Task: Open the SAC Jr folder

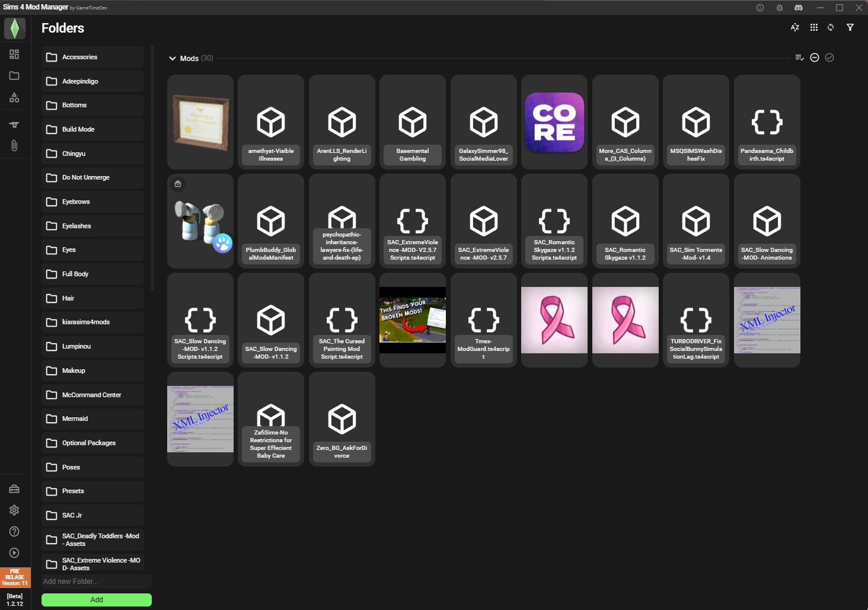Action: [93, 515]
